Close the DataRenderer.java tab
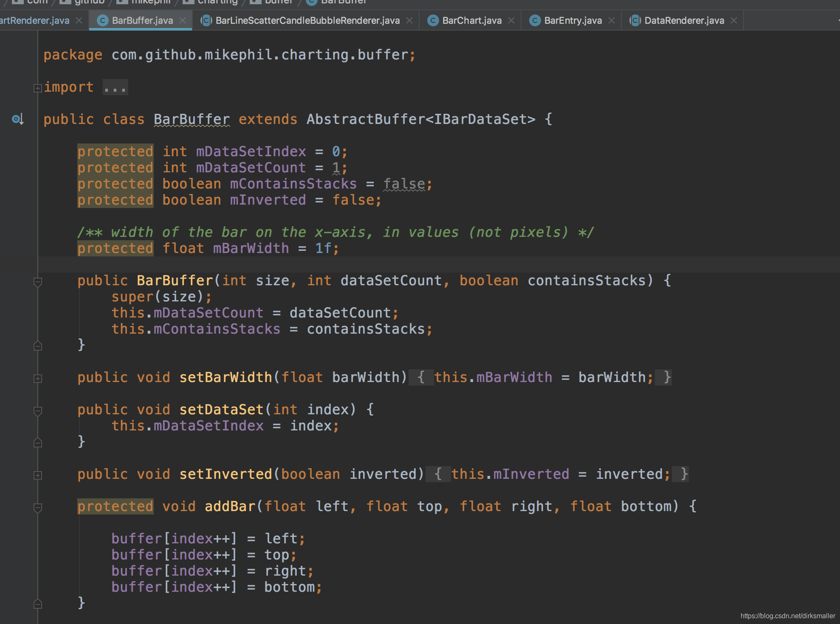Viewport: 840px width, 624px height. [734, 20]
